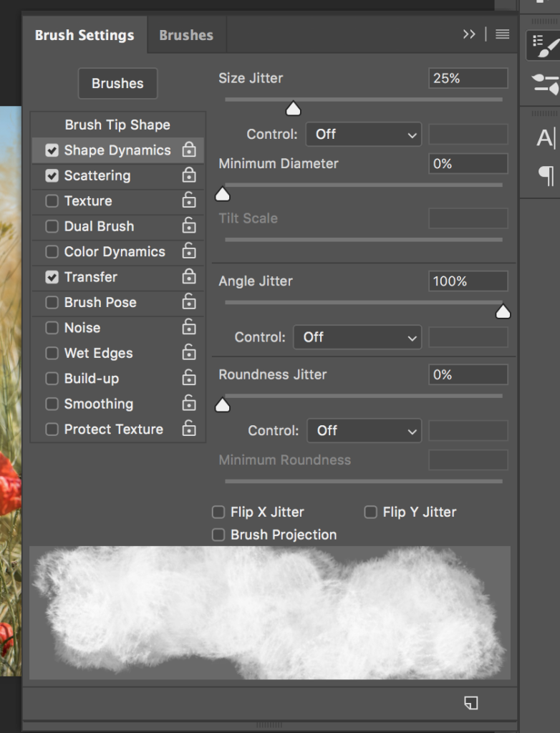The width and height of the screenshot is (560, 733).
Task: Collapse panel using the double-arrow icon
Action: click(x=469, y=34)
